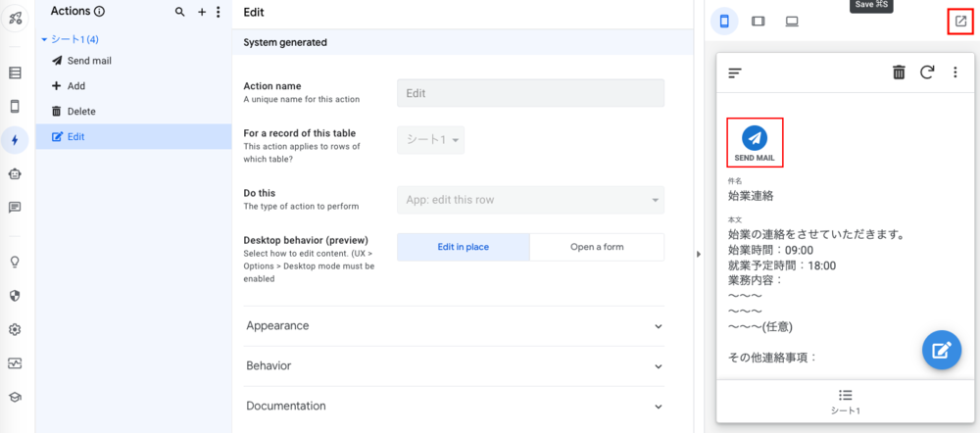Switch preview to mobile phone view
This screenshot has height=433, width=980.
(x=725, y=22)
